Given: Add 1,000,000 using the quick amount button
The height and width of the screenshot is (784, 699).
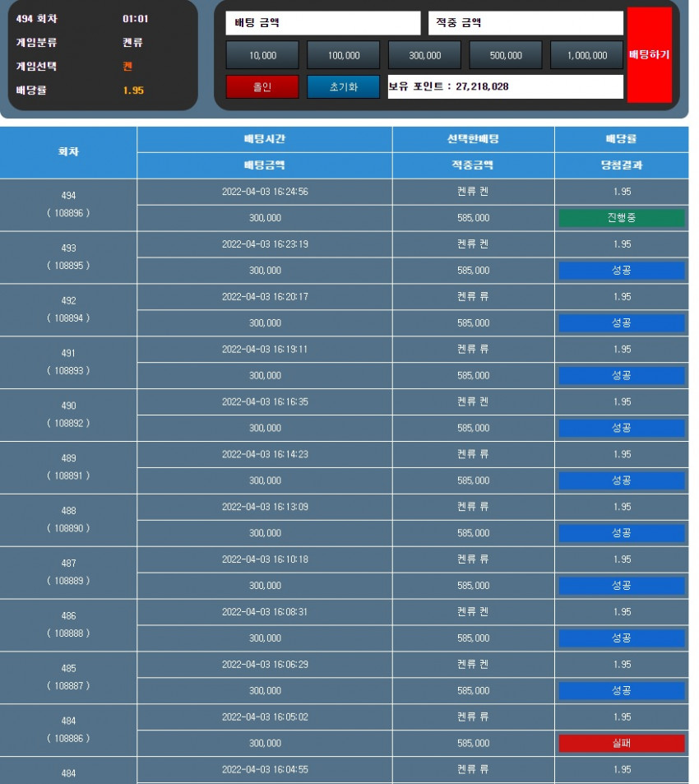Looking at the screenshot, I should coord(586,55).
